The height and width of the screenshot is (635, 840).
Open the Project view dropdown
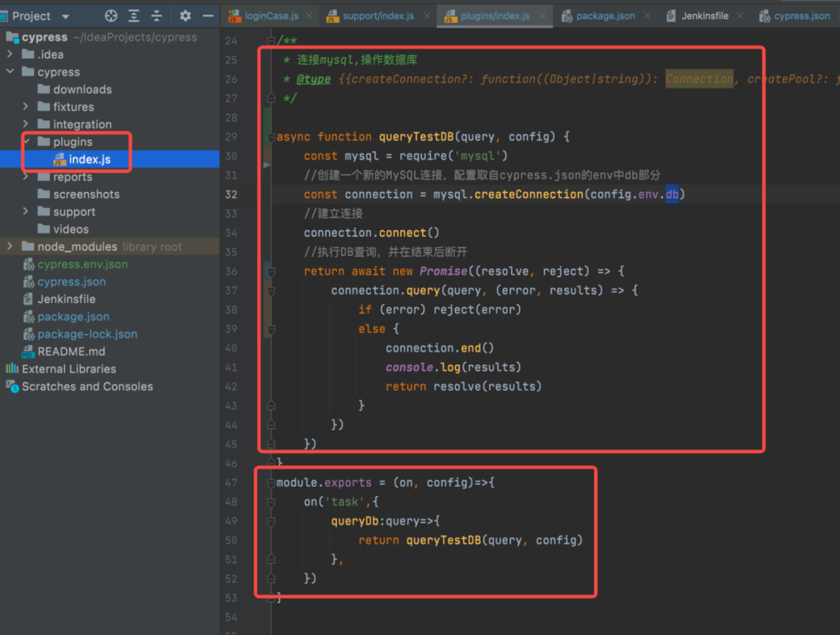65,16
